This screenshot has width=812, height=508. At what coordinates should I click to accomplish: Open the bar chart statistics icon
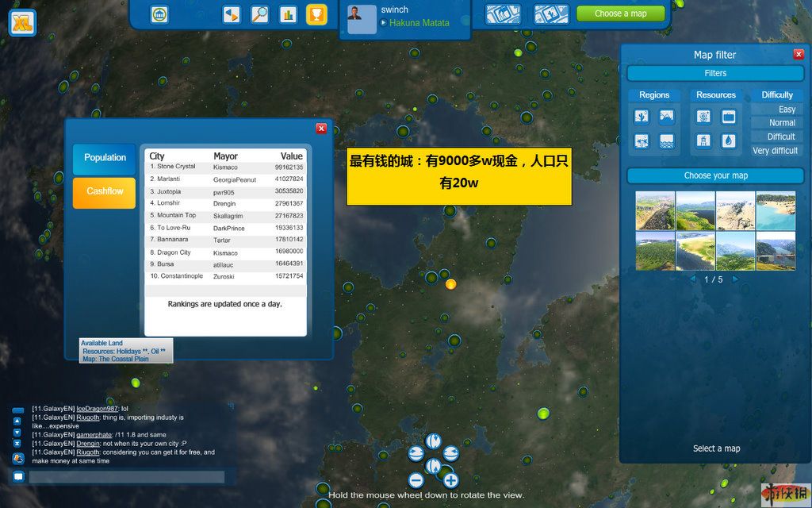tap(288, 14)
